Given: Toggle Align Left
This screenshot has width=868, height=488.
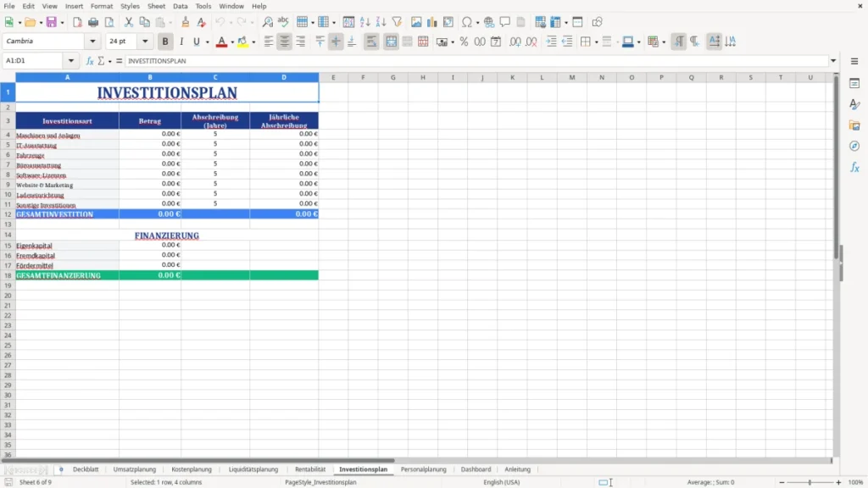Looking at the screenshot, I should [269, 42].
